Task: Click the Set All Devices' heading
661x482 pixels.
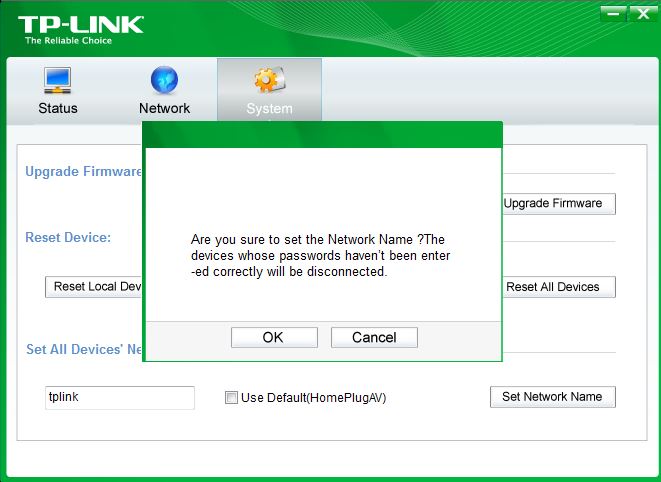Action: pos(84,349)
